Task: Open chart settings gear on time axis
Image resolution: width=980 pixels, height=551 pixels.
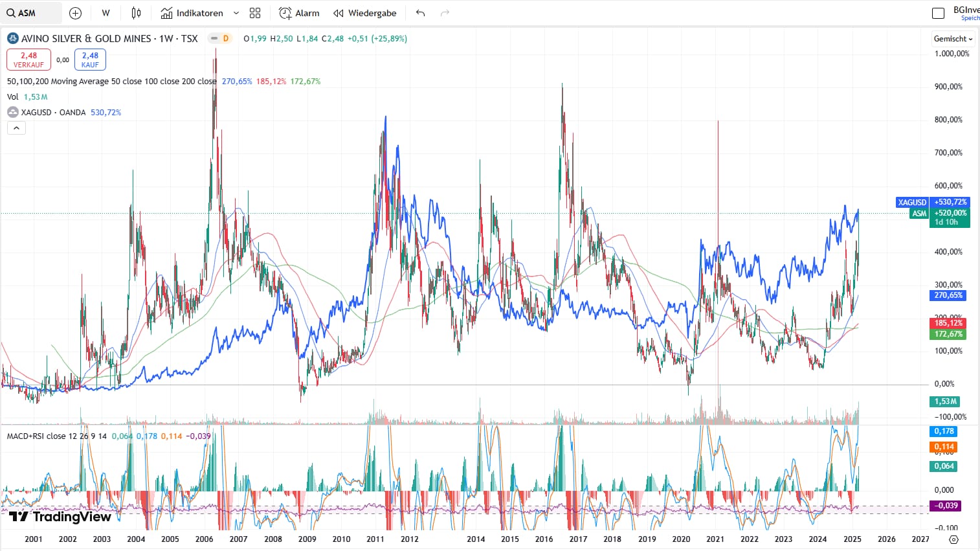Action: pos(953,539)
